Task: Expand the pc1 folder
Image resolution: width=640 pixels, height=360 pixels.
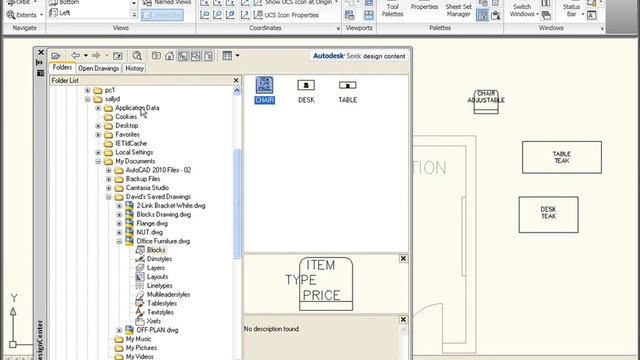Action: coord(87,90)
